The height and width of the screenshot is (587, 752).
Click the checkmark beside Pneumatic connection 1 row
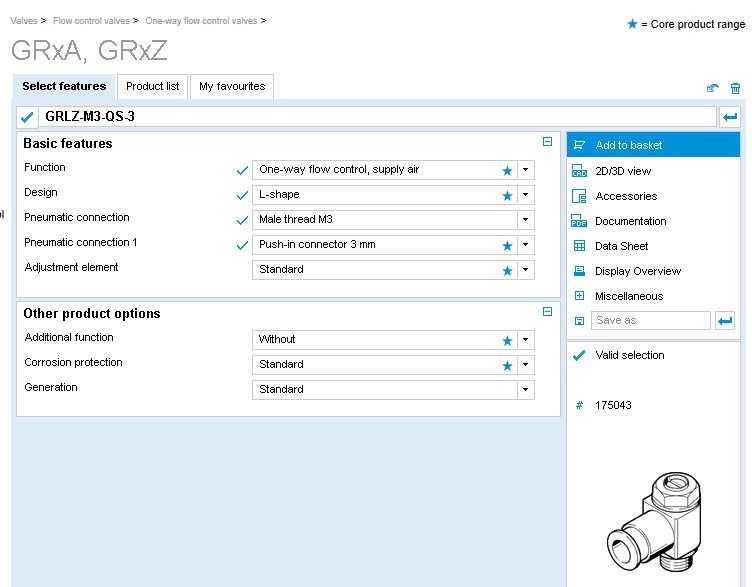242,246
